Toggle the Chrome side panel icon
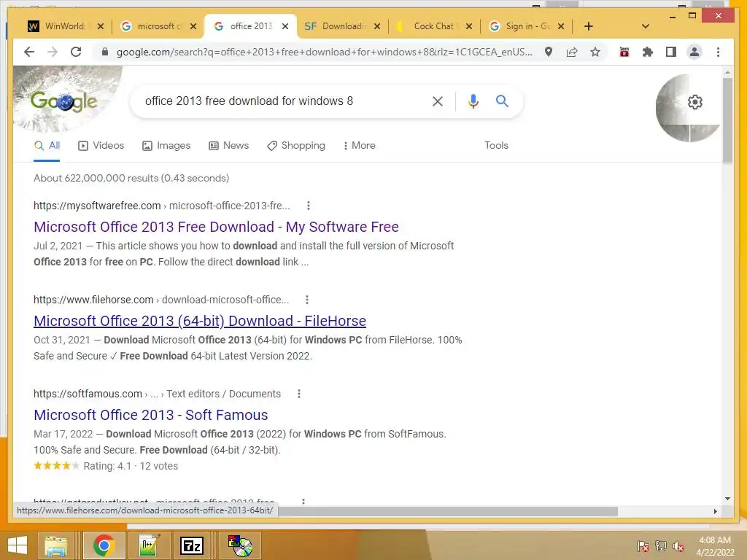747x560 pixels. tap(671, 52)
